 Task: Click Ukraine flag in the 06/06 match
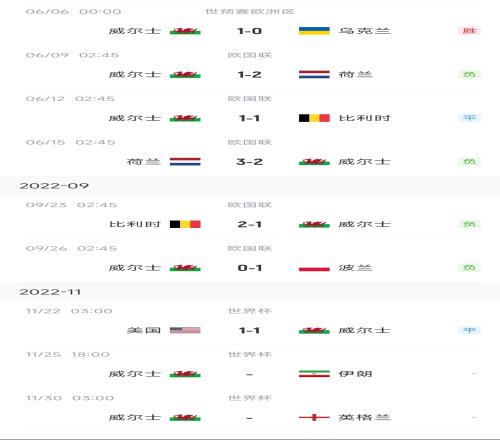point(314,31)
